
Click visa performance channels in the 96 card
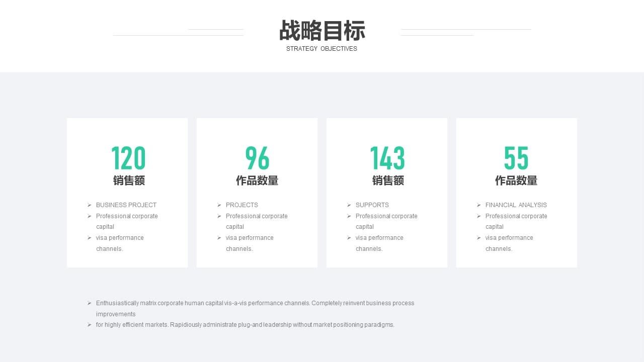(250, 243)
